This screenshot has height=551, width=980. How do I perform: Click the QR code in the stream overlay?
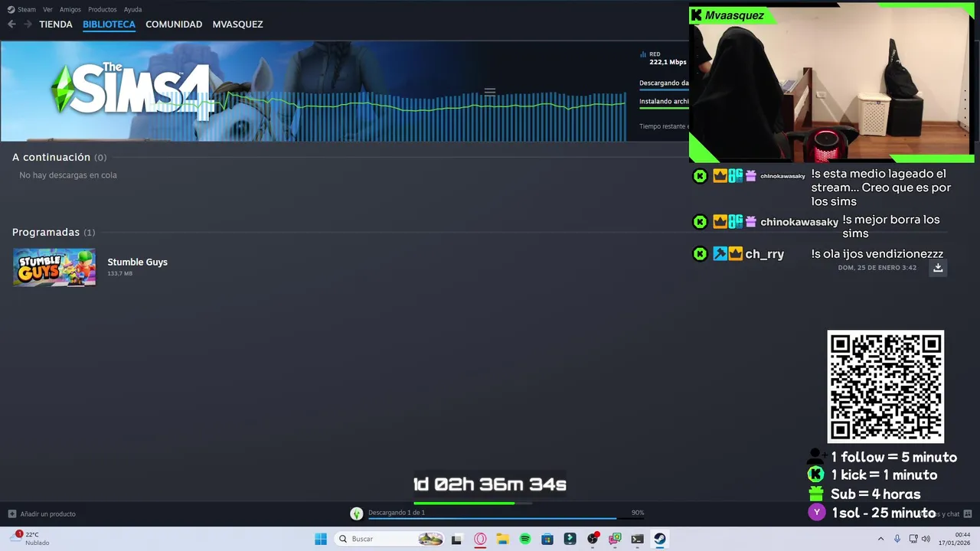point(886,386)
